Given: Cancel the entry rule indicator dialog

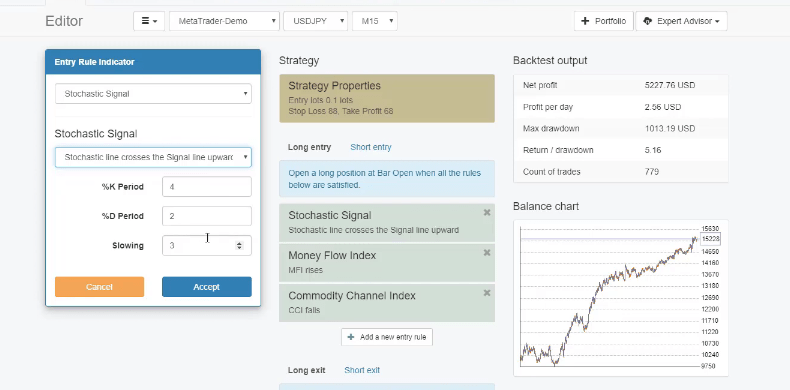Looking at the screenshot, I should tap(99, 287).
